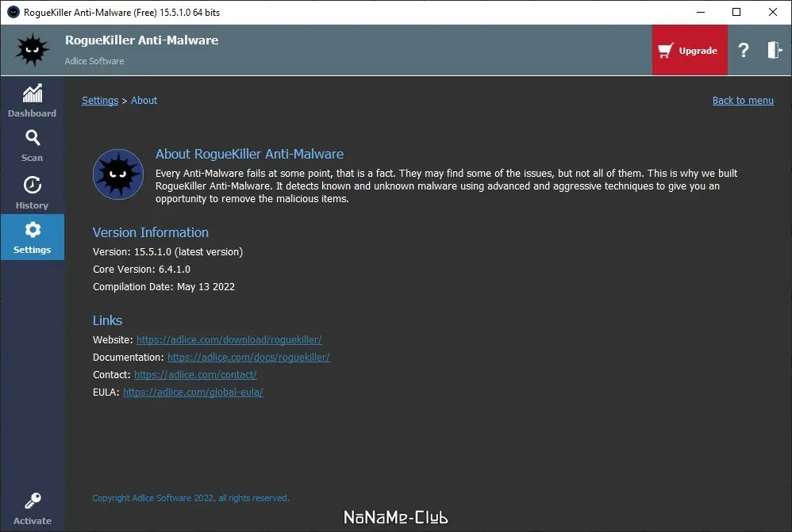Open the adlice.com roguekiller download website link
The width and height of the screenshot is (792, 532).
tap(229, 339)
